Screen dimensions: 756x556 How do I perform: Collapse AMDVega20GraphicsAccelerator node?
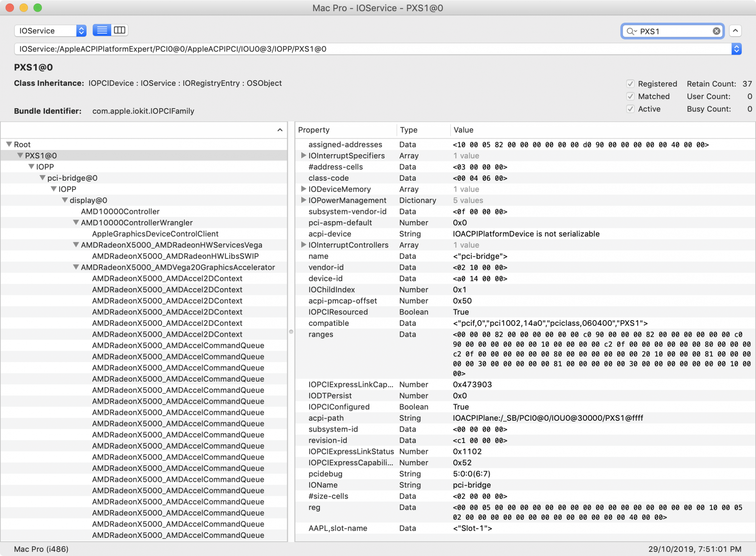(x=76, y=267)
